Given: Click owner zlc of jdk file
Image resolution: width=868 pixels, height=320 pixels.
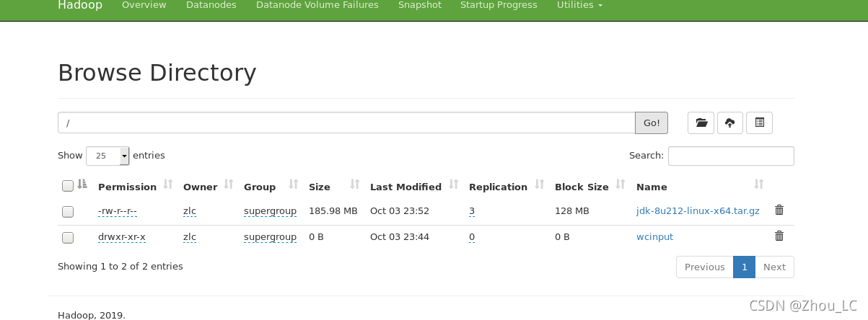Looking at the screenshot, I should pos(190,211).
